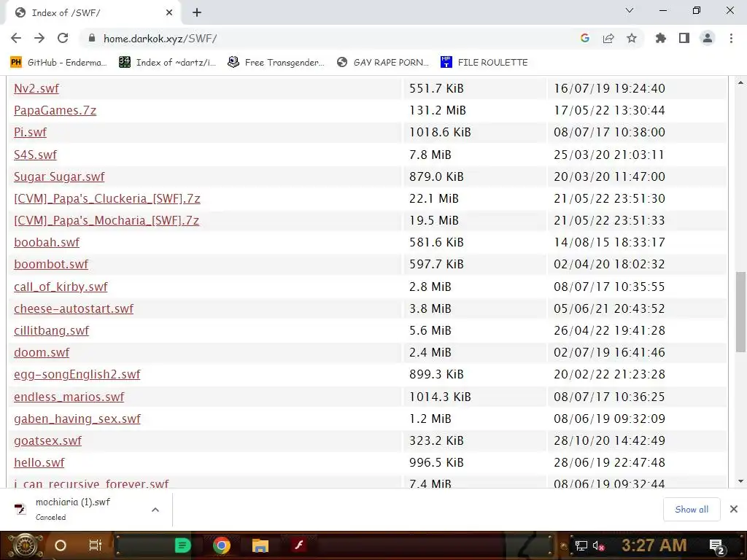This screenshot has width=747, height=560.
Task: Toggle the browser side panel
Action: coord(684,38)
